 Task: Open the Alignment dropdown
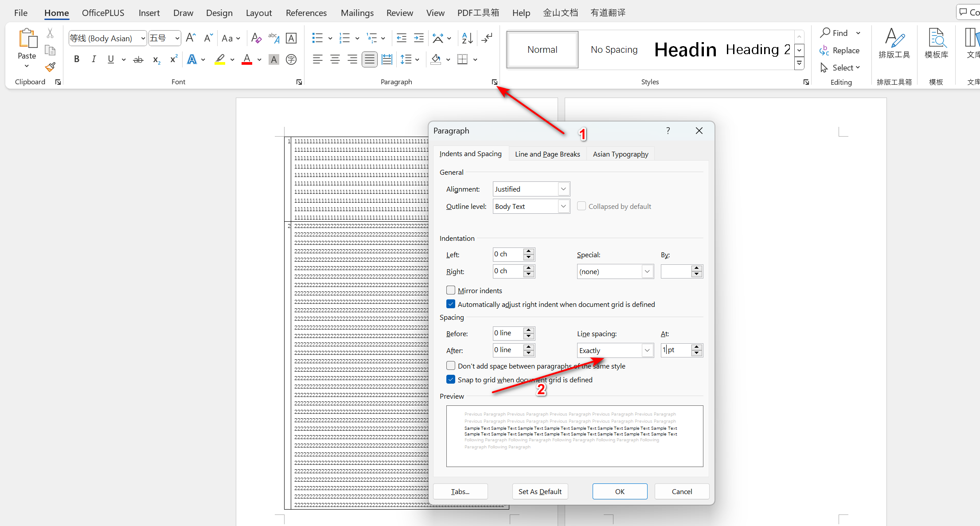point(563,189)
